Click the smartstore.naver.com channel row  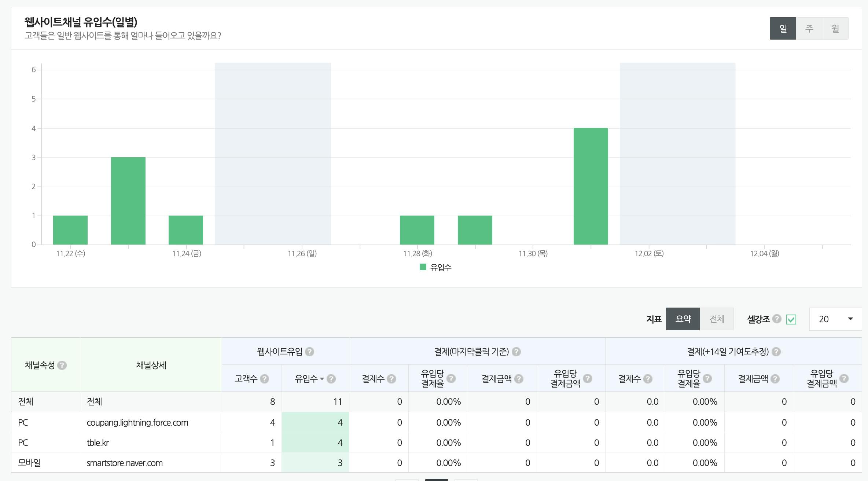click(125, 463)
